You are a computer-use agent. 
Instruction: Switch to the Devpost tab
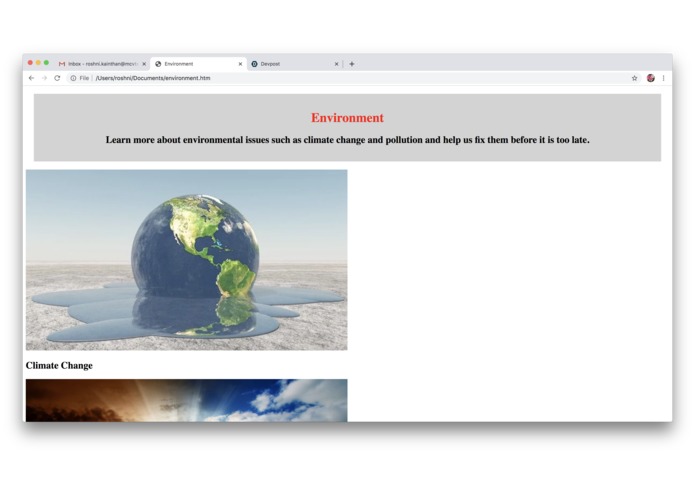click(x=295, y=64)
